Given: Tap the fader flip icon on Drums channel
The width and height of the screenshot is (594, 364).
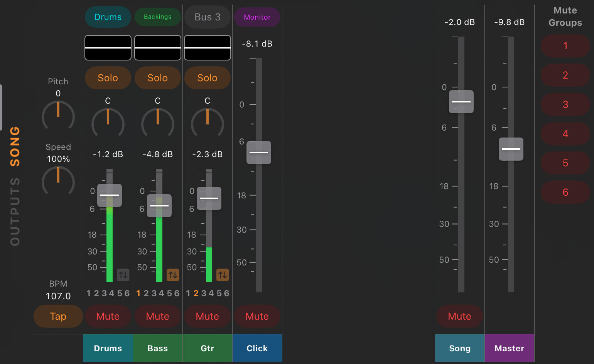Looking at the screenshot, I should [x=123, y=275].
